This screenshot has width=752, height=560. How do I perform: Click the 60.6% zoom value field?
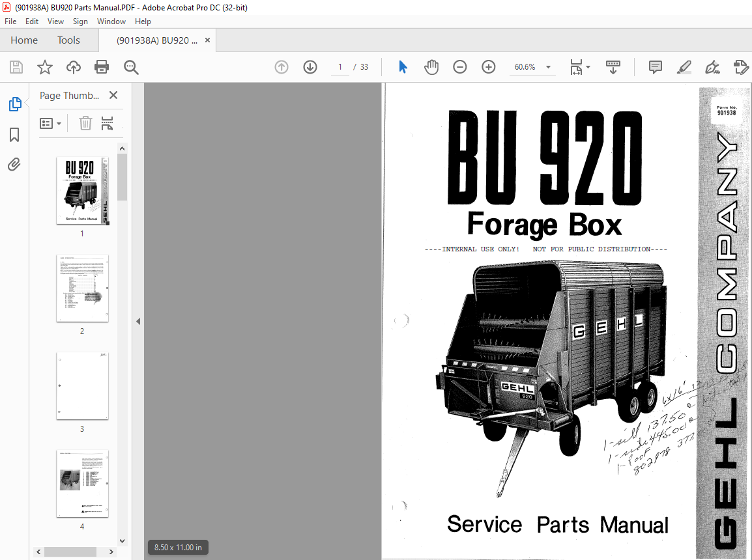coord(525,67)
